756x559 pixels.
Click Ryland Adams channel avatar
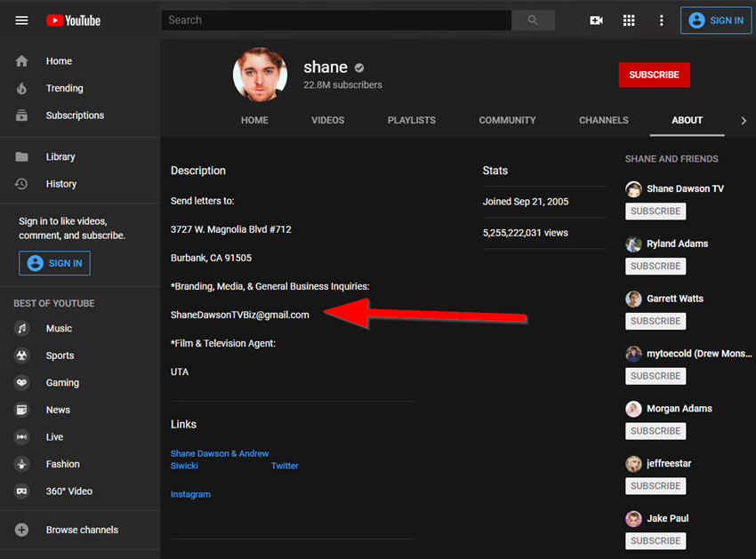tap(633, 244)
